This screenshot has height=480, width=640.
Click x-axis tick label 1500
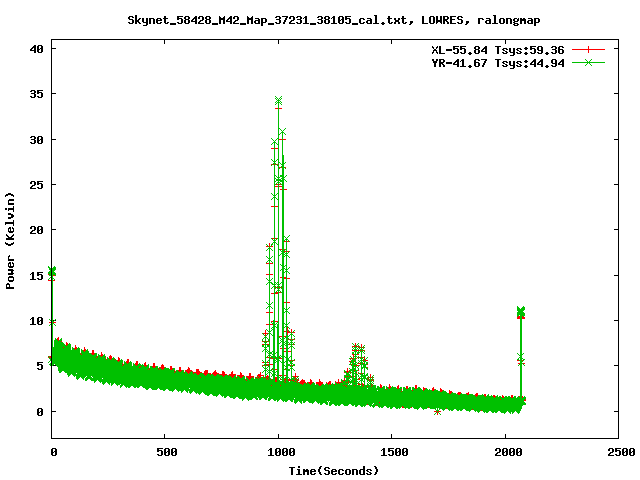coord(394,452)
